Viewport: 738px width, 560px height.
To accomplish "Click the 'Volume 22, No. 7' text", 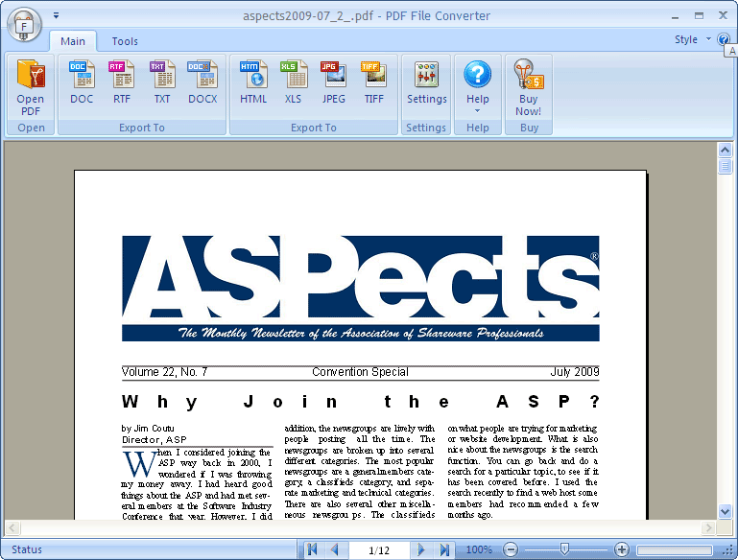I will pos(164,372).
